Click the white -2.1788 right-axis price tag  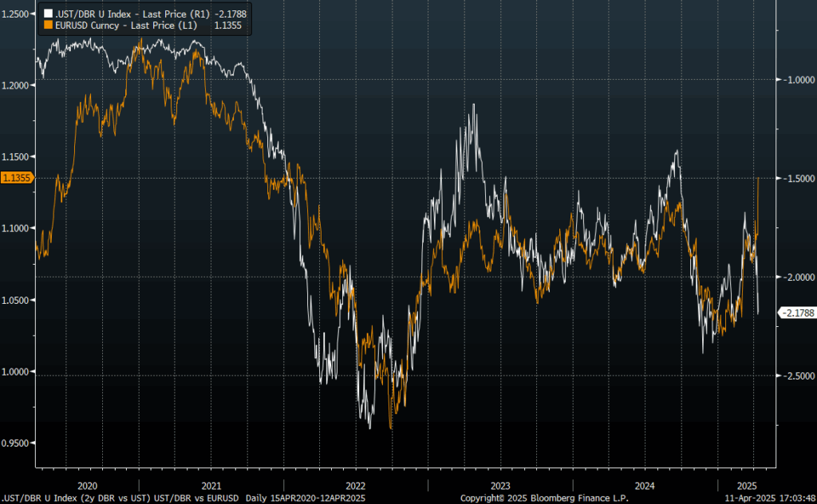tap(795, 313)
